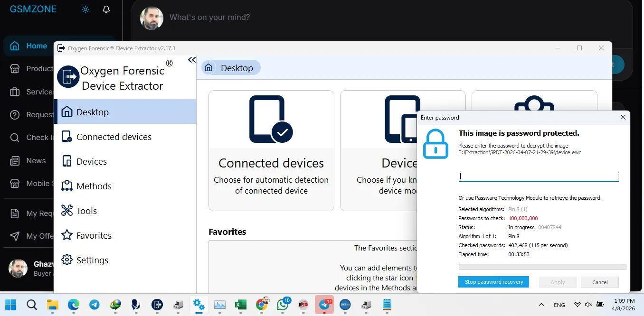Open Connected devices in the sidebar
644x316 pixels.
coord(114,137)
